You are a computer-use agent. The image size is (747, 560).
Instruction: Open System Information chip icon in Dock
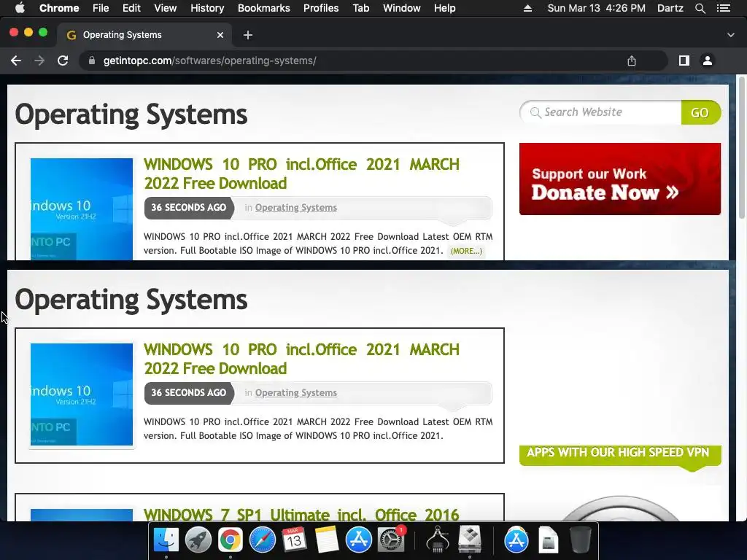(438, 540)
